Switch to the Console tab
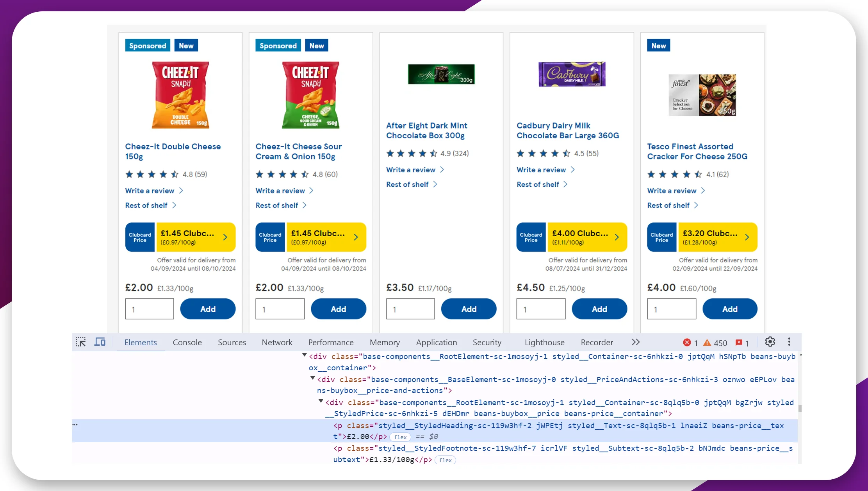Viewport: 868px width, 491px height. click(187, 342)
